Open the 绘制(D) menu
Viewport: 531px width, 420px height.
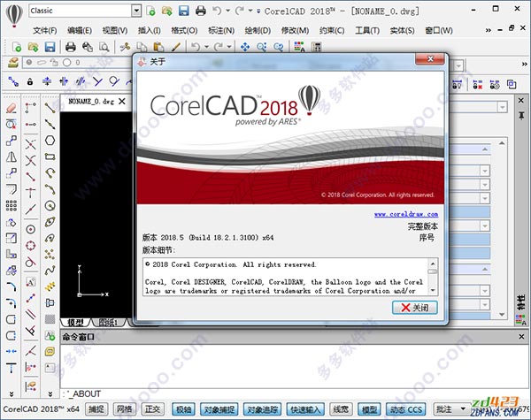point(258,30)
